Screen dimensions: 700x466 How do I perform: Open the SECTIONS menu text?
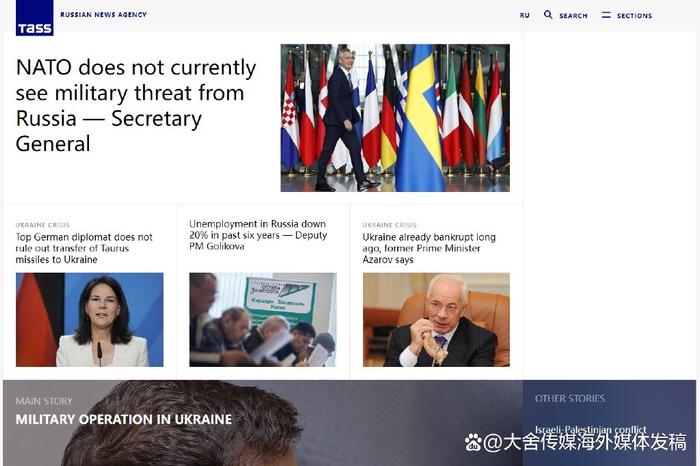634,16
